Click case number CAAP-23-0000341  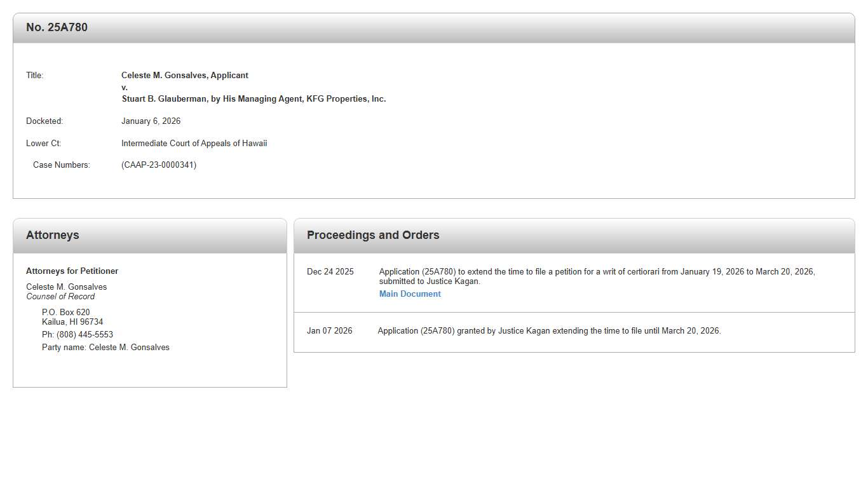[159, 165]
